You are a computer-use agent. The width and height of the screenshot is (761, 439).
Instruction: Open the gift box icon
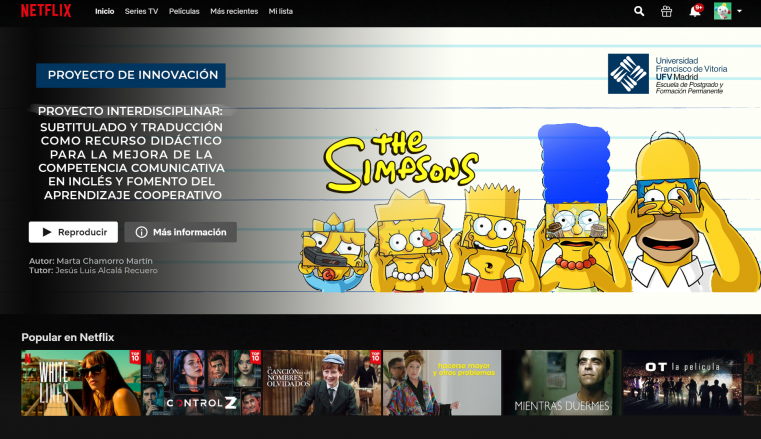[x=666, y=11]
